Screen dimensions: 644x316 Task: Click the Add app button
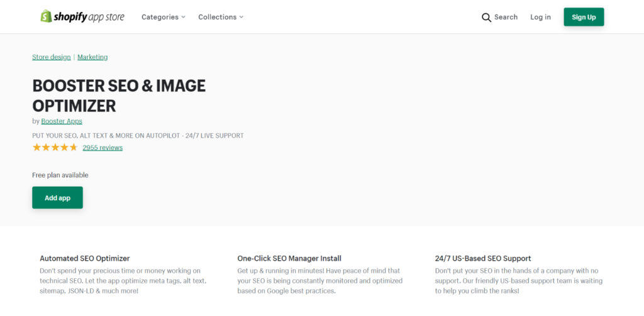(x=57, y=198)
